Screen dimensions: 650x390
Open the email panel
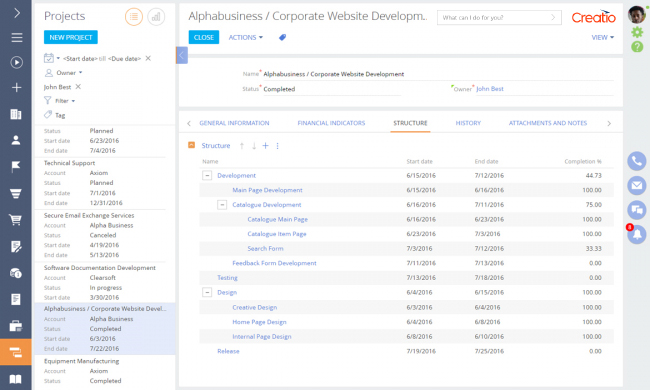(637, 185)
